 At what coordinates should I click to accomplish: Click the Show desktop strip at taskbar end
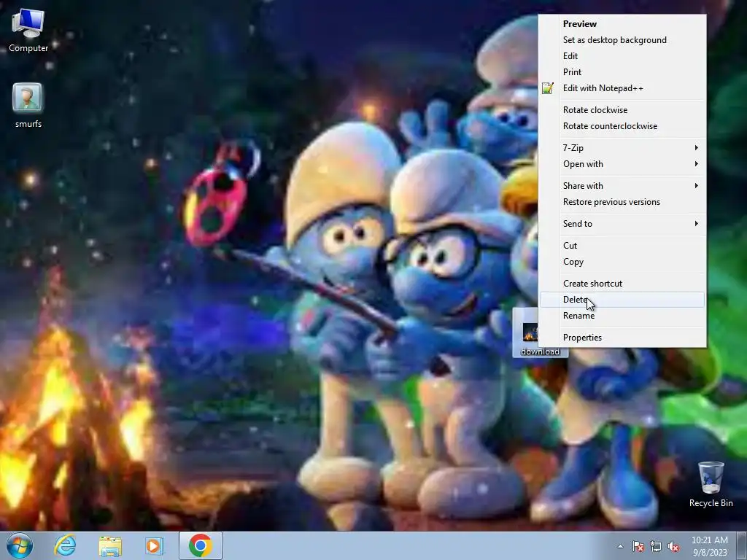point(742,545)
